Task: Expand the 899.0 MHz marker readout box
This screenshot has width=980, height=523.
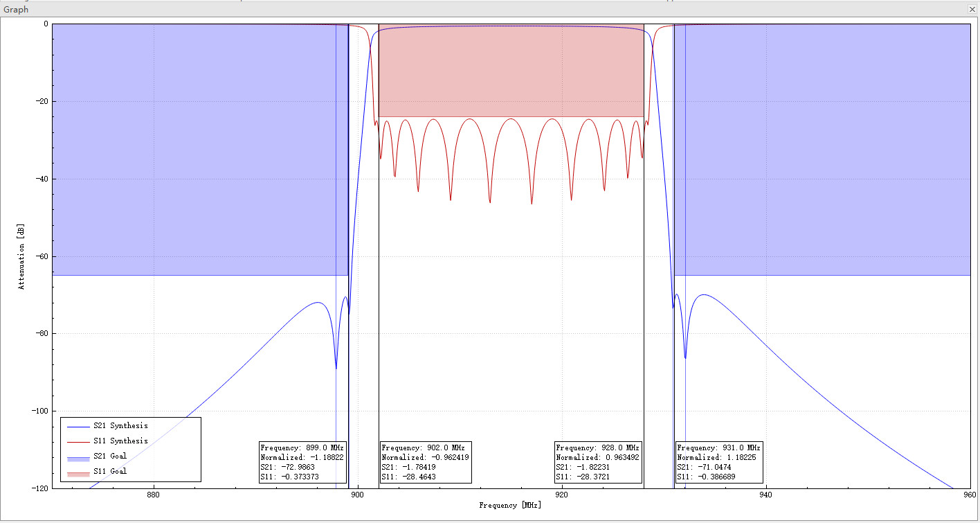Action: (x=302, y=462)
